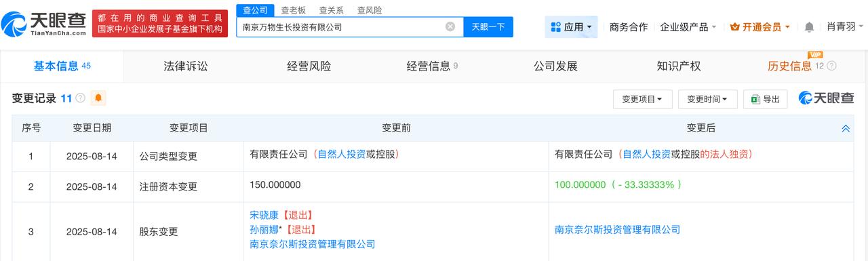Image resolution: width=868 pixels, height=261 pixels.
Task: Click the orange alert bell beside 变更记录
Action: click(98, 98)
